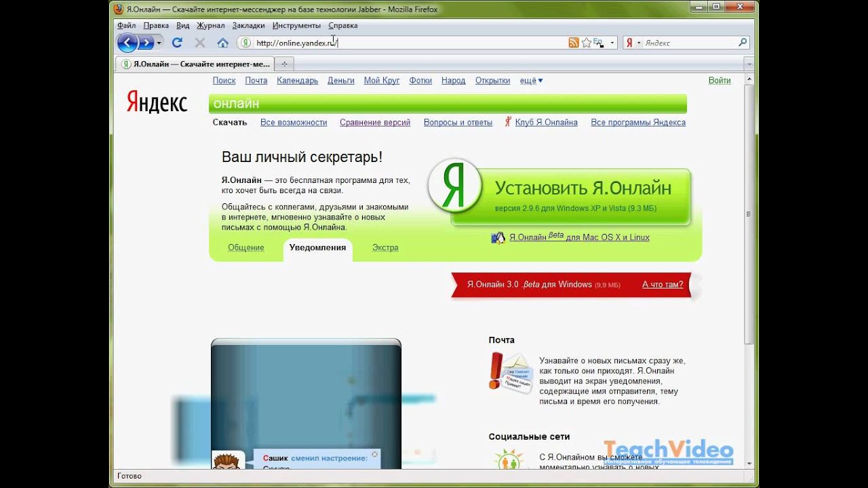Open the address bar history dropdown
Image resolution: width=868 pixels, height=488 pixels.
coord(612,43)
